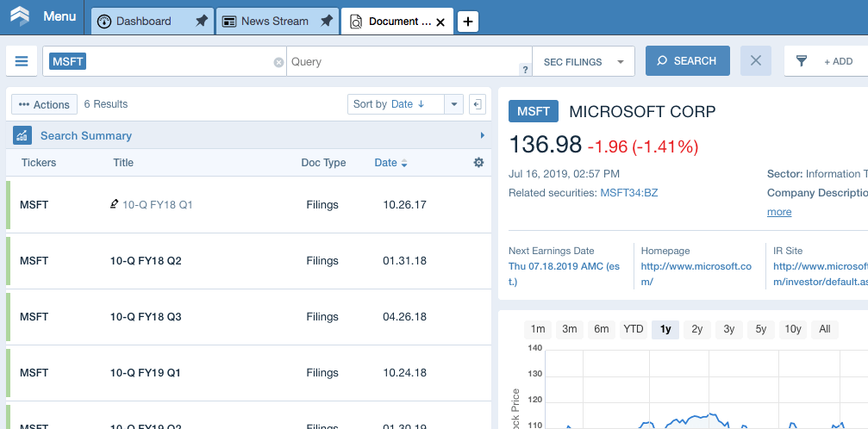Open sort options dropdown arrow
Screen dimensions: 868x429
[454, 104]
